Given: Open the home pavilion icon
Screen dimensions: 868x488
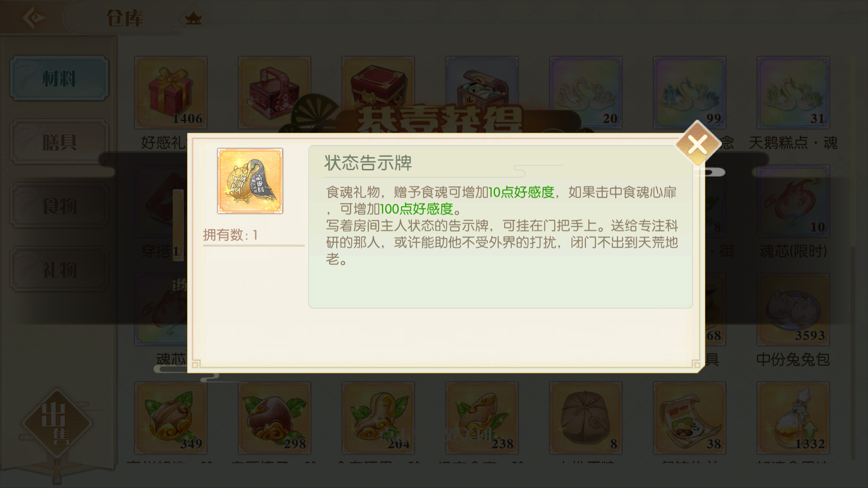Looking at the screenshot, I should pyautogui.click(x=193, y=18).
